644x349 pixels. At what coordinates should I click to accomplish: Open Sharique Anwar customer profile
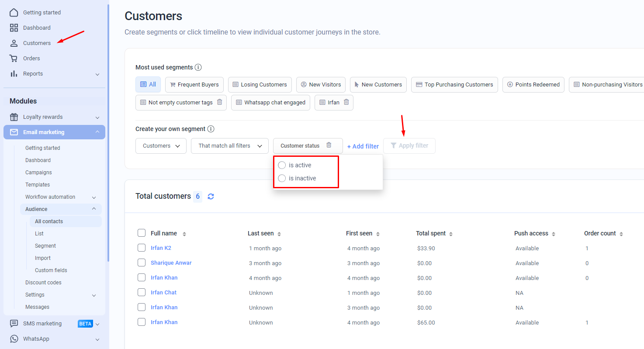click(171, 263)
